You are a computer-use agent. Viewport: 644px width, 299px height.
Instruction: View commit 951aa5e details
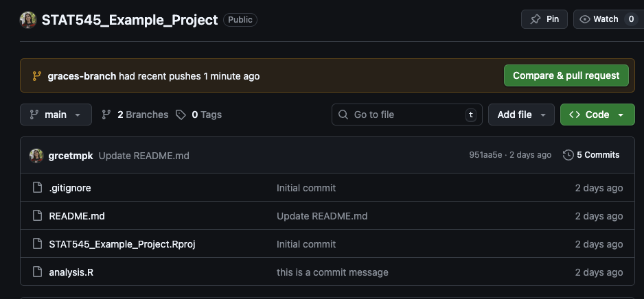pyautogui.click(x=485, y=155)
